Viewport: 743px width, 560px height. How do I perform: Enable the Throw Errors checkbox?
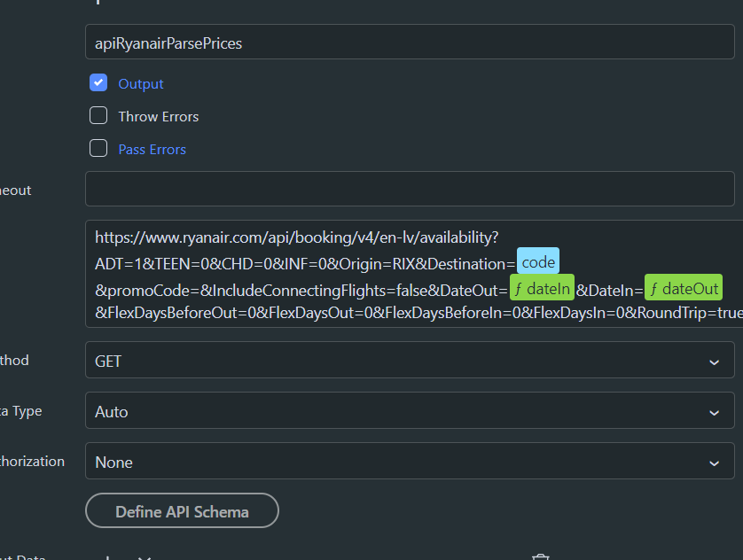[x=98, y=115]
